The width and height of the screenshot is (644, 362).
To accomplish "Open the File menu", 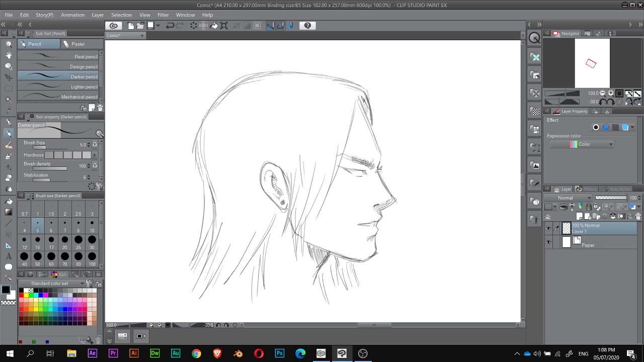I will (x=9, y=15).
